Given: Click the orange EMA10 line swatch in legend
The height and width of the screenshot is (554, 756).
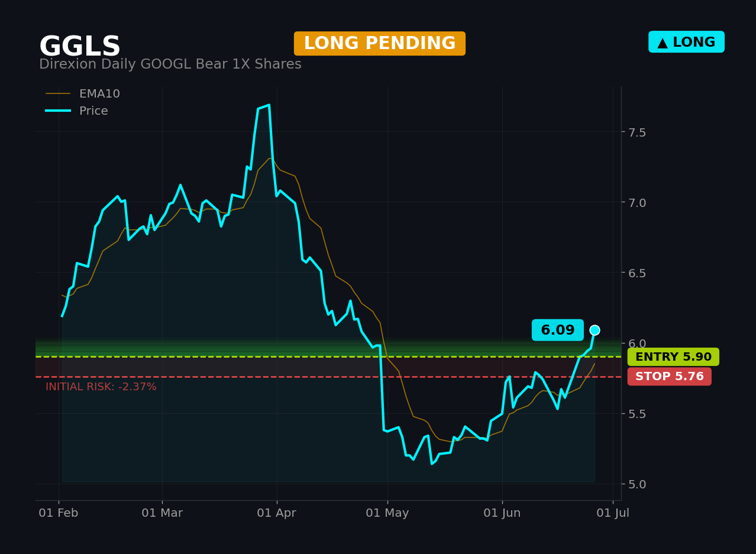Looking at the screenshot, I should (58, 94).
